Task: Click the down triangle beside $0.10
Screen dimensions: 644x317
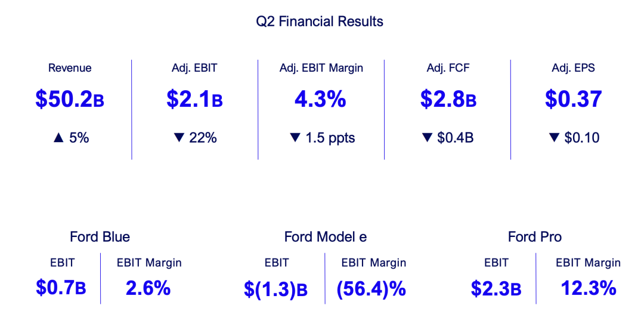Action: pyautogui.click(x=553, y=138)
